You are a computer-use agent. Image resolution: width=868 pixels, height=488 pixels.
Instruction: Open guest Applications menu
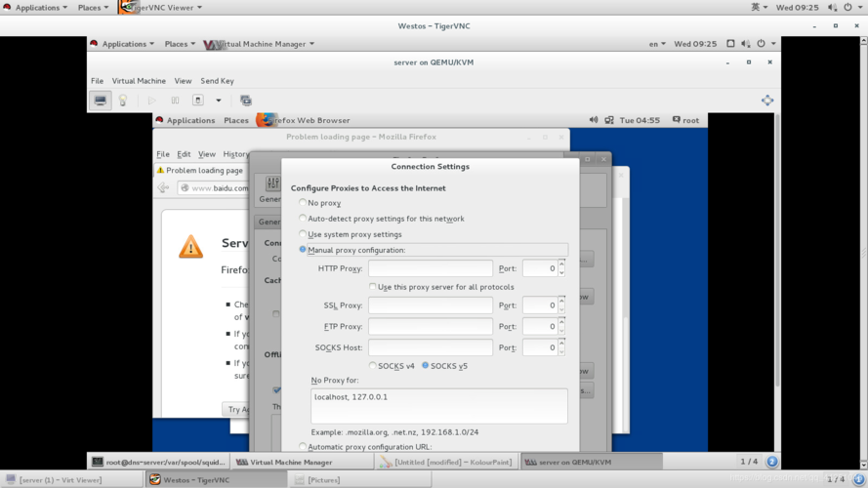186,120
